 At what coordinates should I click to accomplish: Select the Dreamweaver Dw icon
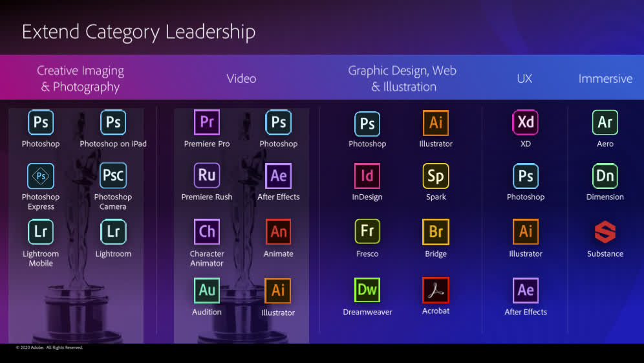coord(367,290)
